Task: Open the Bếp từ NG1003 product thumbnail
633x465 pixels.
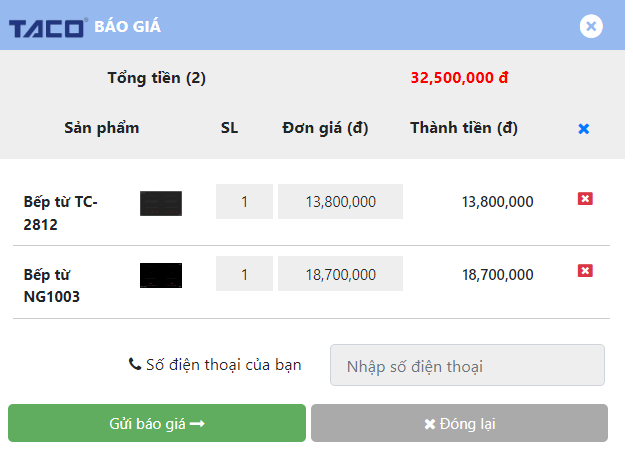Action: pyautogui.click(x=161, y=275)
